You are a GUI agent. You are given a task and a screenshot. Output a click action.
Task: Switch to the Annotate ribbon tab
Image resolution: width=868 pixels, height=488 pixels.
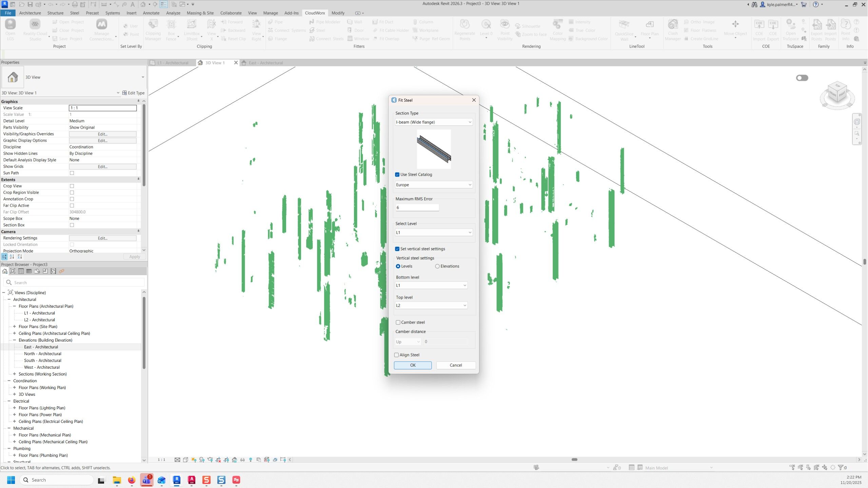pyautogui.click(x=151, y=13)
